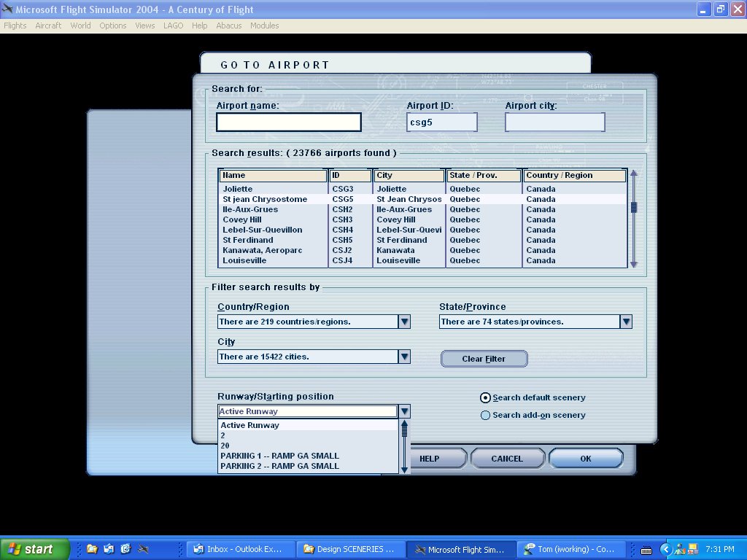747x560 pixels.
Task: Open the Aircraft menu
Action: pos(48,26)
